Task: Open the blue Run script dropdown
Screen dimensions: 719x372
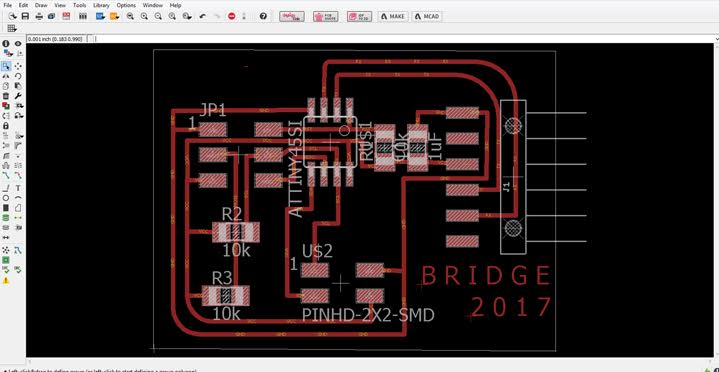Action: [x=100, y=17]
